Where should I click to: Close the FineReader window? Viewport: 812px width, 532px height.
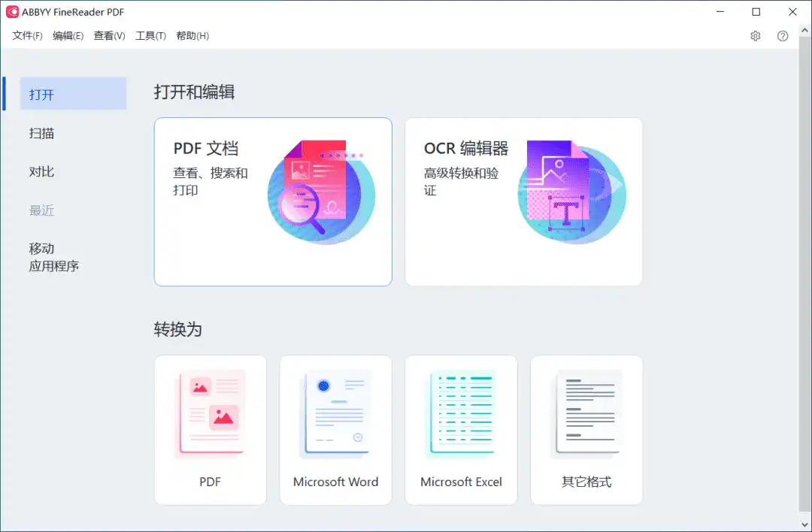pos(792,12)
